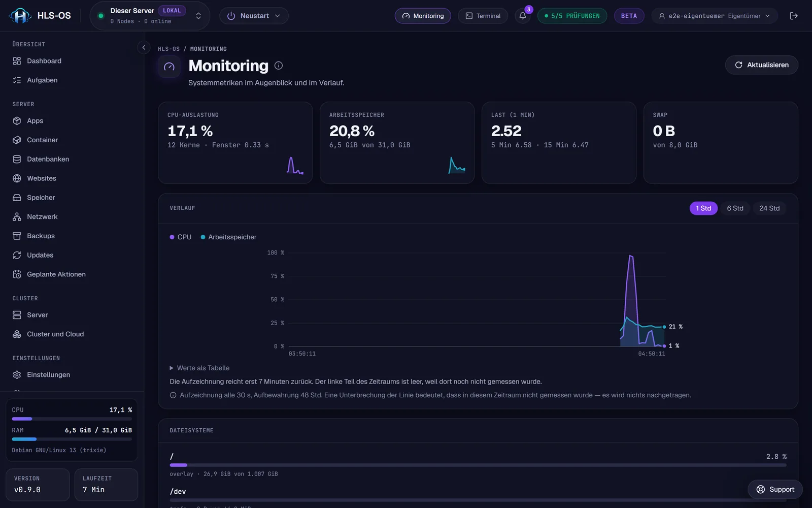The height and width of the screenshot is (508, 812).
Task: Click the HLS-OS breadcrumb link
Action: [168, 49]
